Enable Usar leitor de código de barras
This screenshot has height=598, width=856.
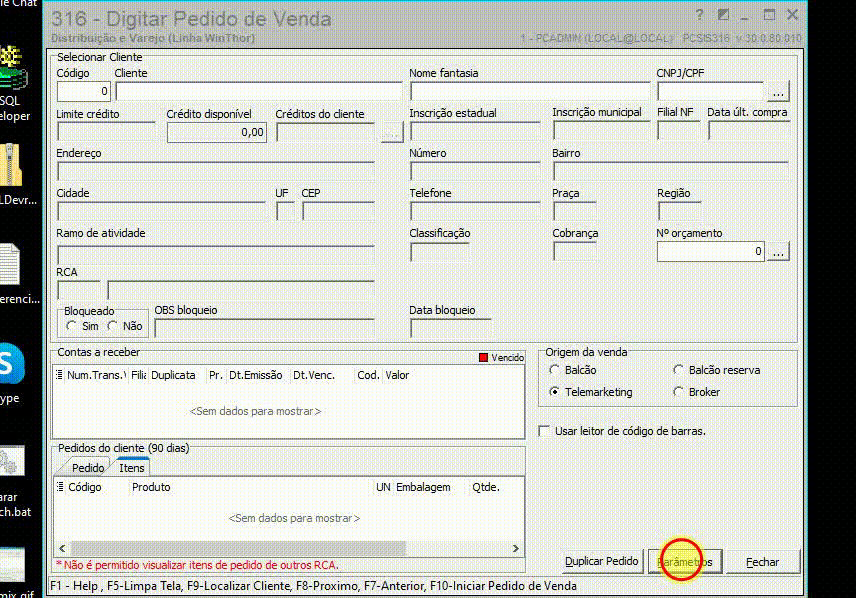coord(544,431)
